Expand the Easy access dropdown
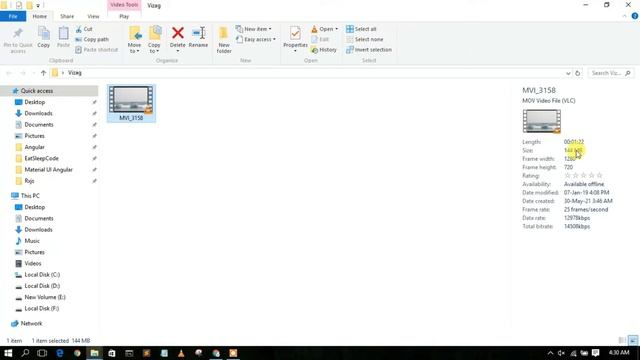Viewport: 640px width, 360px height. point(256,39)
